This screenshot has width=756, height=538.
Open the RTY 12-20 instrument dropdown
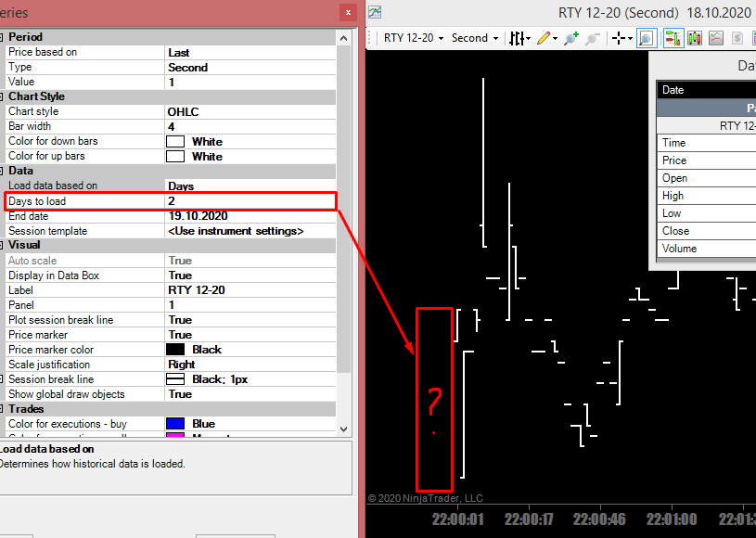(x=414, y=38)
